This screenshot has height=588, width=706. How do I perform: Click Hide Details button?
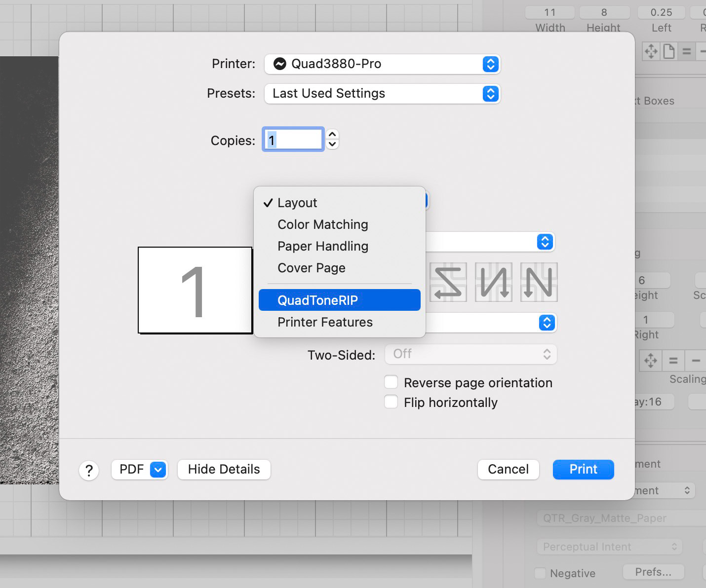224,470
